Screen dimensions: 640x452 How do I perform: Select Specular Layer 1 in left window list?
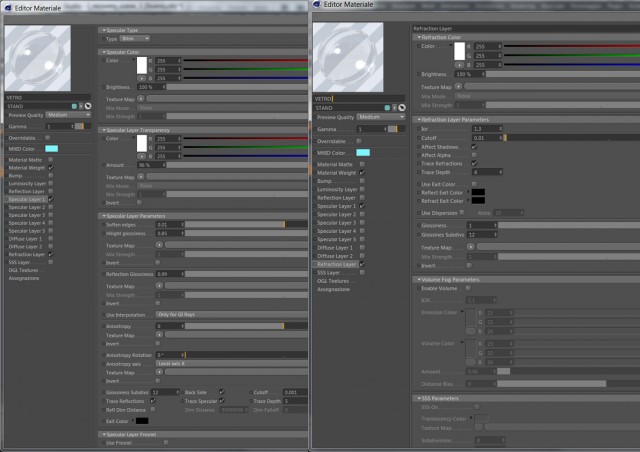27,199
